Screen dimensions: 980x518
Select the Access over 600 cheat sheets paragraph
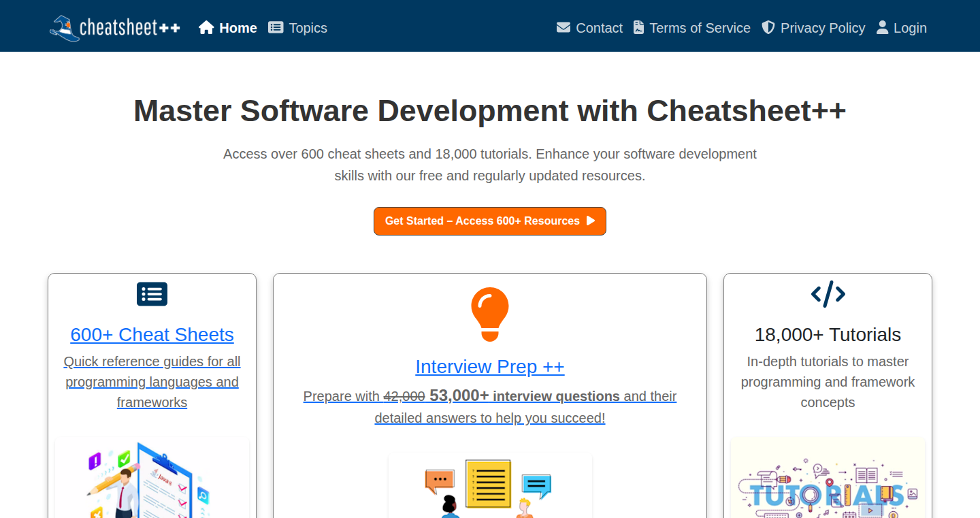[x=490, y=165]
